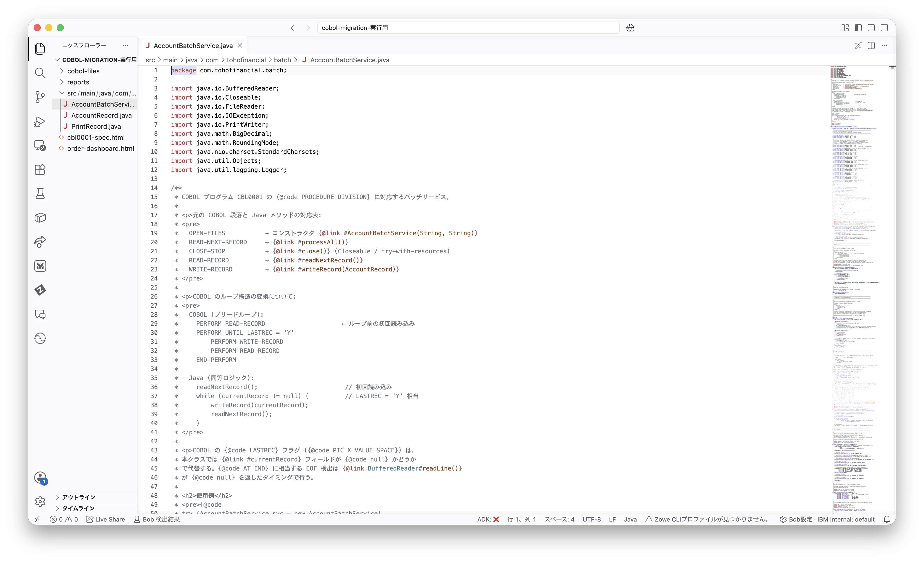Click the Zowe CLI profile warning
The height and width of the screenshot is (562, 924).
click(x=707, y=519)
